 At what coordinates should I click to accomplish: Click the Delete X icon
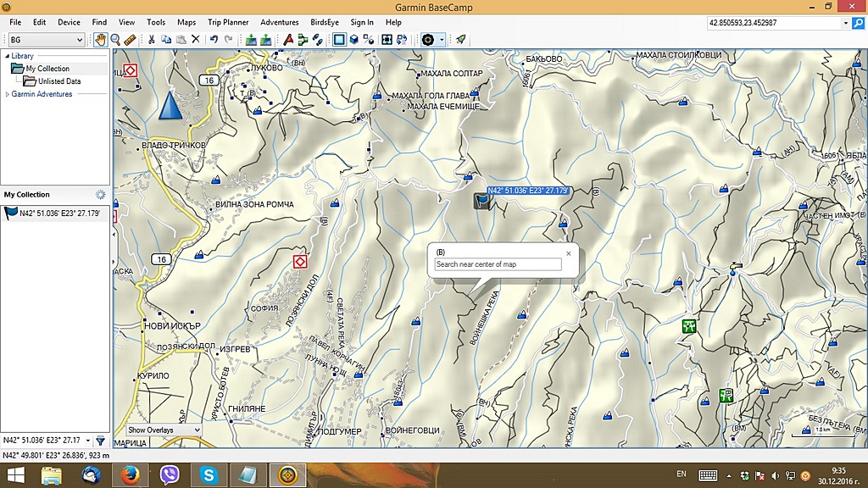[x=196, y=39]
